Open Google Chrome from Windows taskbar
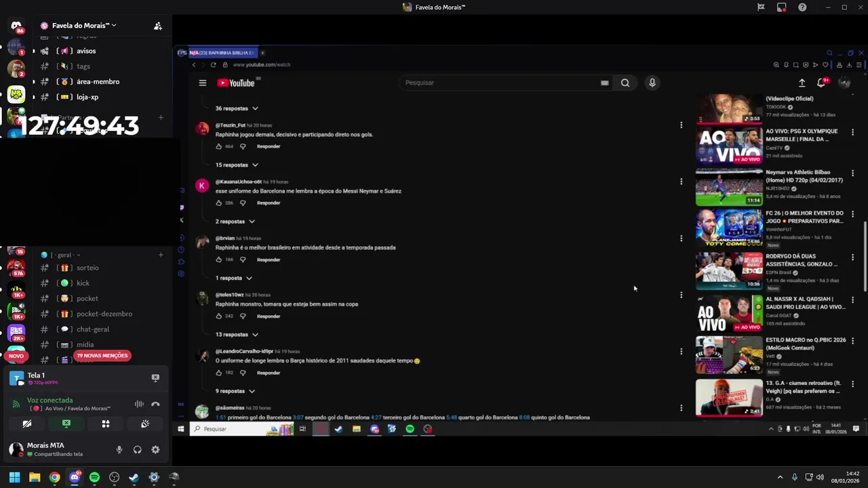 tap(54, 477)
